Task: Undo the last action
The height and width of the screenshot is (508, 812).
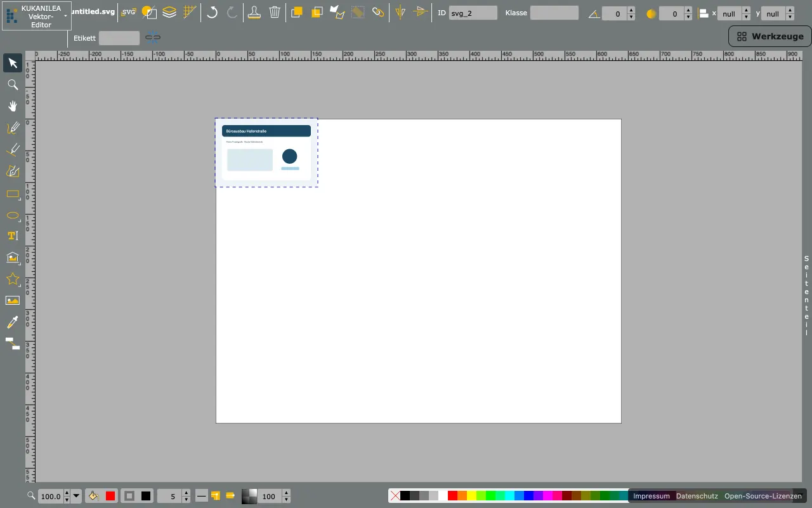Action: tap(213, 12)
